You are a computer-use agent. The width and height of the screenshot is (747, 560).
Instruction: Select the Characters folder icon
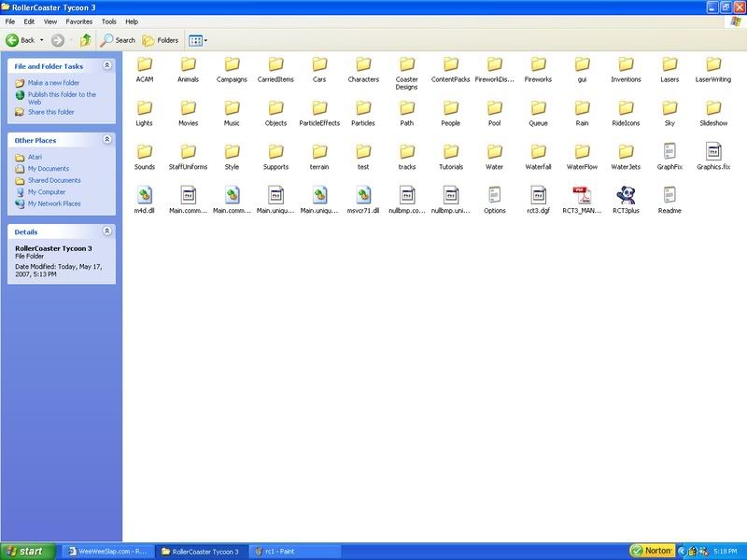[x=363, y=63]
